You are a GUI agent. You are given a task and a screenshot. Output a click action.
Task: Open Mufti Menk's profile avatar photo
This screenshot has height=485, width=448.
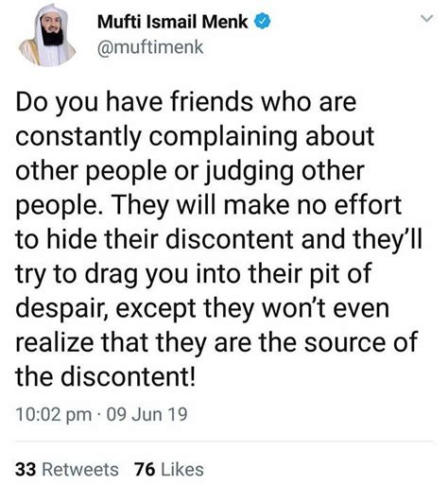point(49,35)
